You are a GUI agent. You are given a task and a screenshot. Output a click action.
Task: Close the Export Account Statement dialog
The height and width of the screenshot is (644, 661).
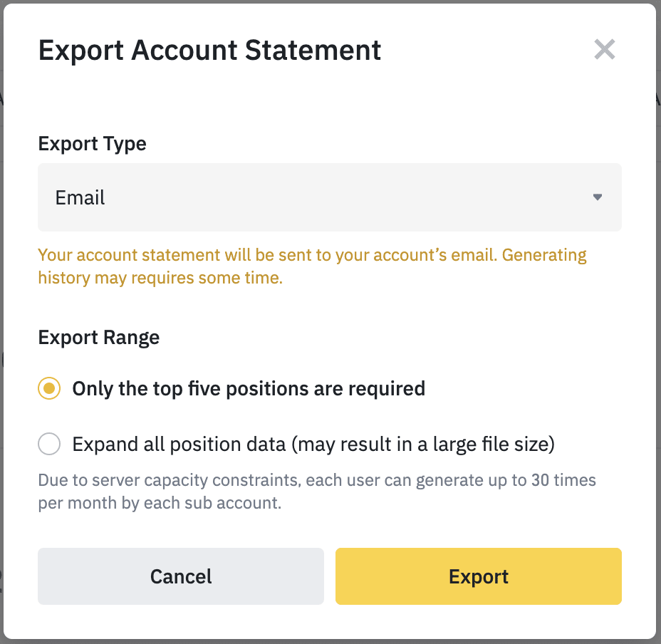tap(604, 50)
